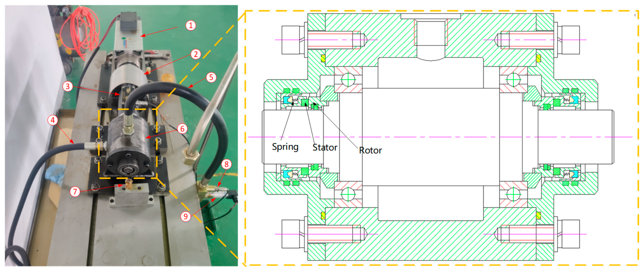This screenshot has height=273, width=644.
Task: Click the upper-left ball bearing circle
Action: (348, 79)
